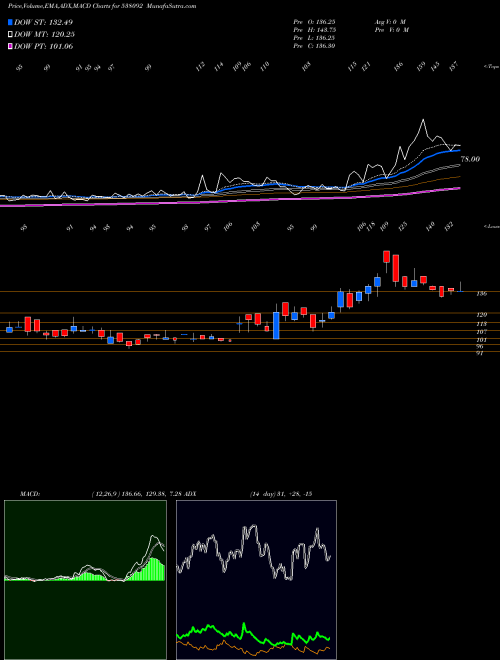Click the 'Pre V: 0 M' volume text
Viewport: 500px width, 660px height.
[x=391, y=30]
